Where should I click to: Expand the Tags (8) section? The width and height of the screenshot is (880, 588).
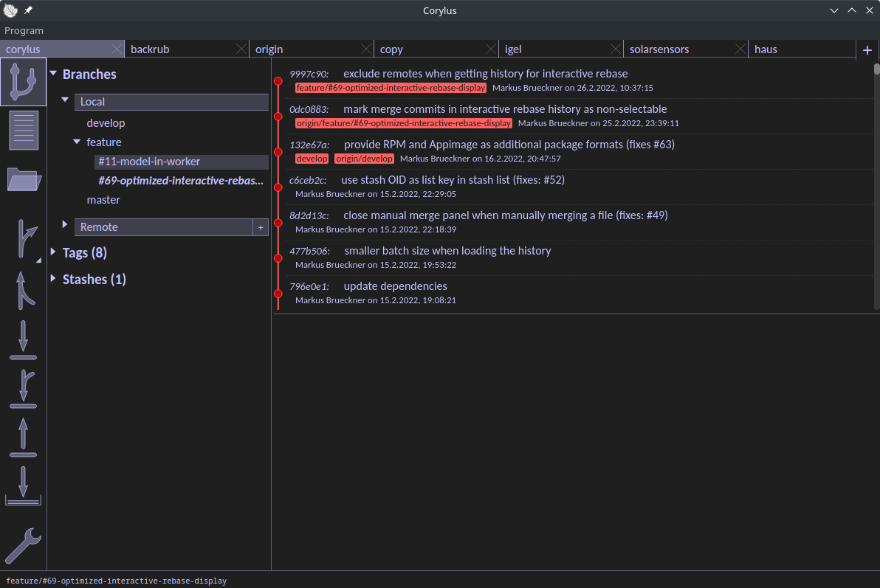tap(53, 252)
